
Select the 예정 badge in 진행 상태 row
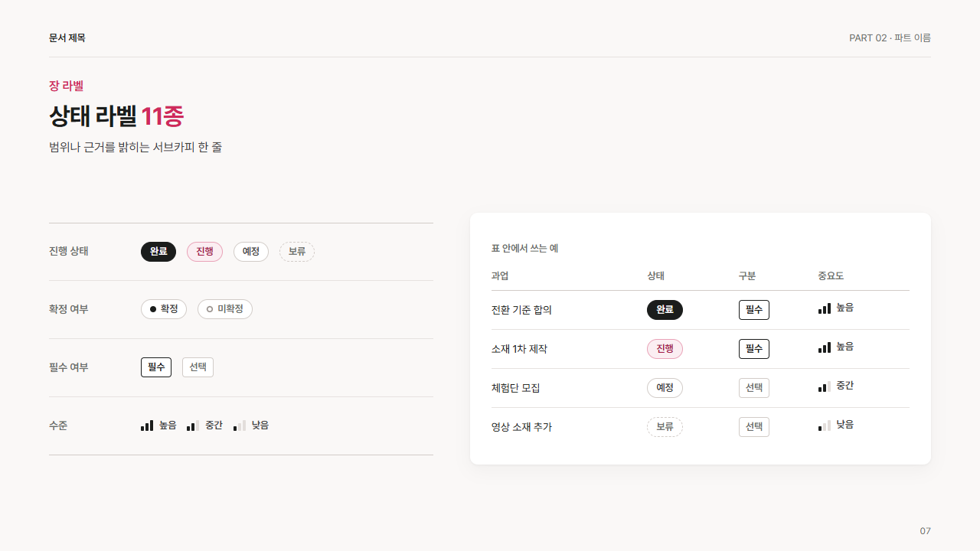coord(251,252)
